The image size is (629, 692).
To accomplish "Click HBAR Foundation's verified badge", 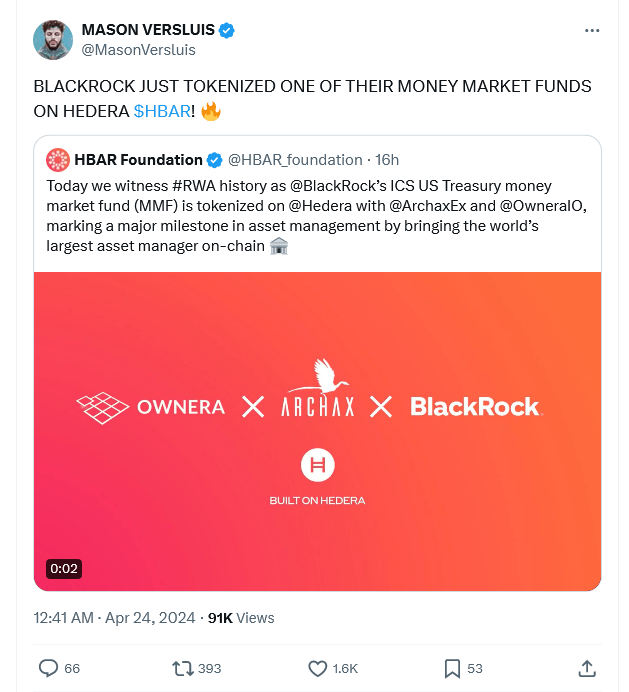I will pos(215,160).
